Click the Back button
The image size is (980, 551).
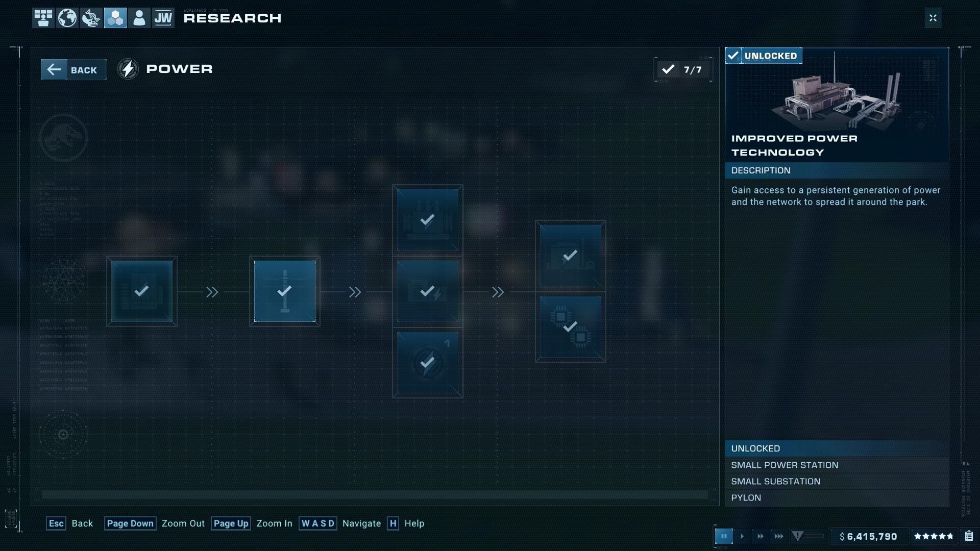(x=73, y=69)
